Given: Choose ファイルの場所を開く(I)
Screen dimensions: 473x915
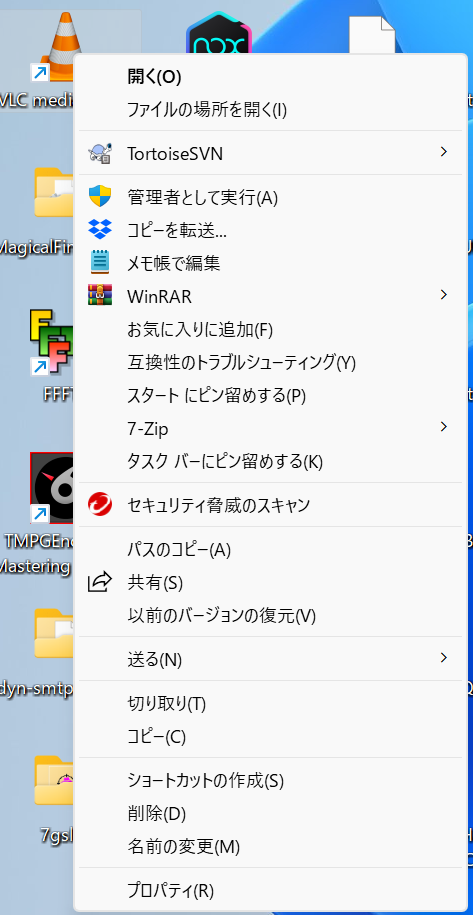Looking at the screenshot, I should coord(273,110).
